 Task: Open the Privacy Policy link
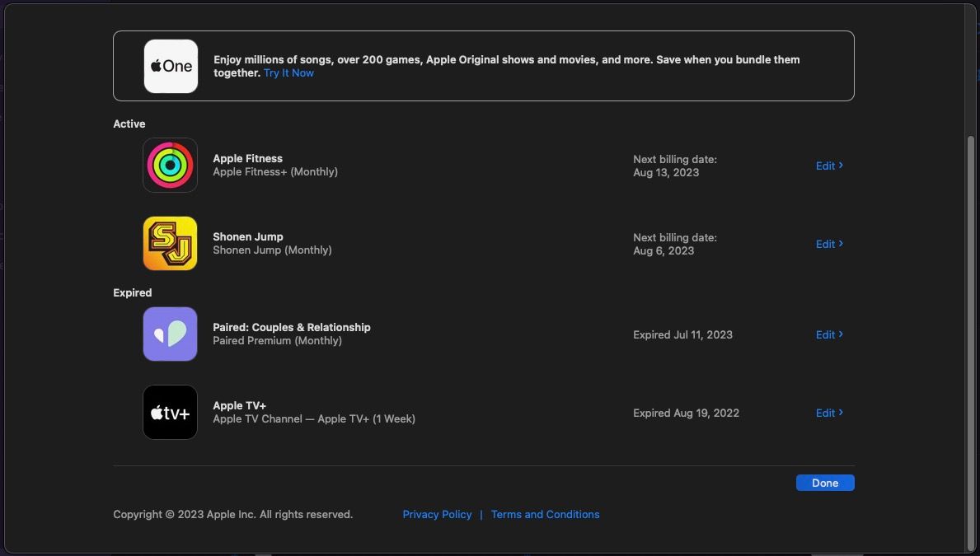coord(437,514)
